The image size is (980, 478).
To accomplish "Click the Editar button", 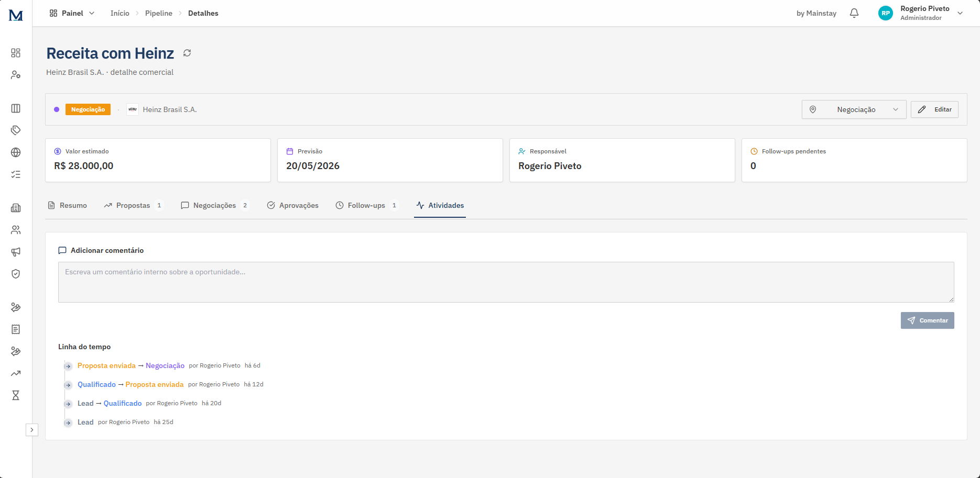I will [x=934, y=109].
